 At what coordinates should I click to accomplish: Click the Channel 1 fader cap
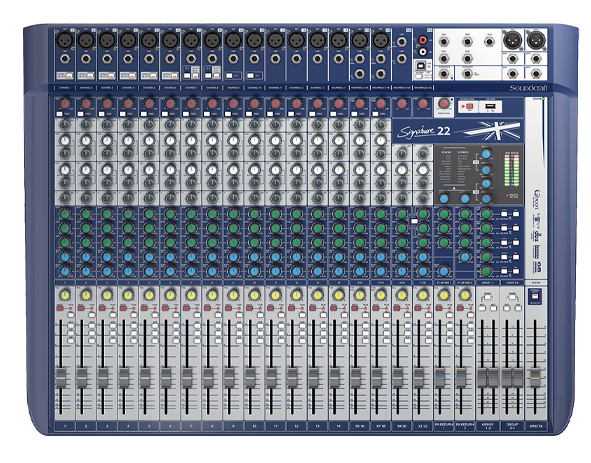pyautogui.click(x=60, y=378)
